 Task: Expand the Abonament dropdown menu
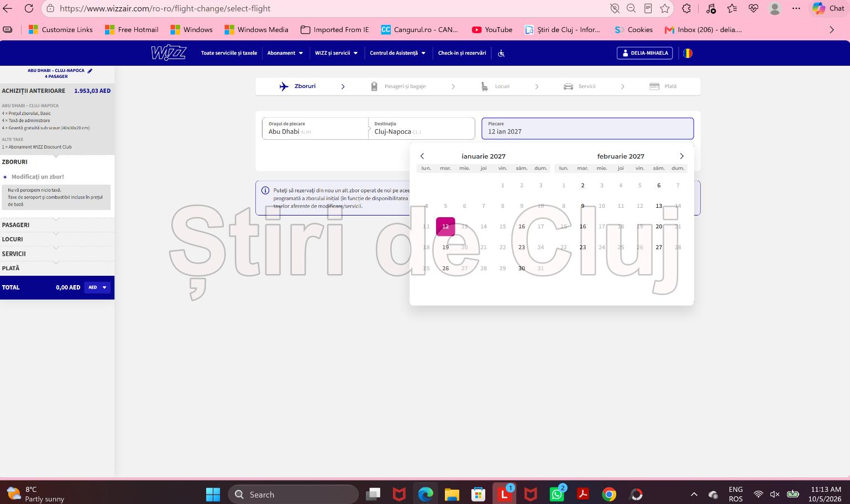pos(285,53)
